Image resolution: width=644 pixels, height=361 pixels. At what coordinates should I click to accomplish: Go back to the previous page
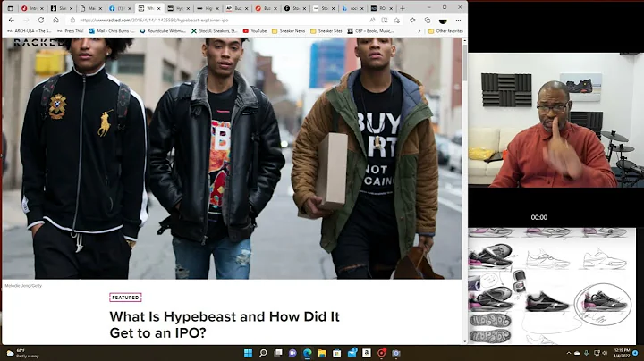point(12,20)
